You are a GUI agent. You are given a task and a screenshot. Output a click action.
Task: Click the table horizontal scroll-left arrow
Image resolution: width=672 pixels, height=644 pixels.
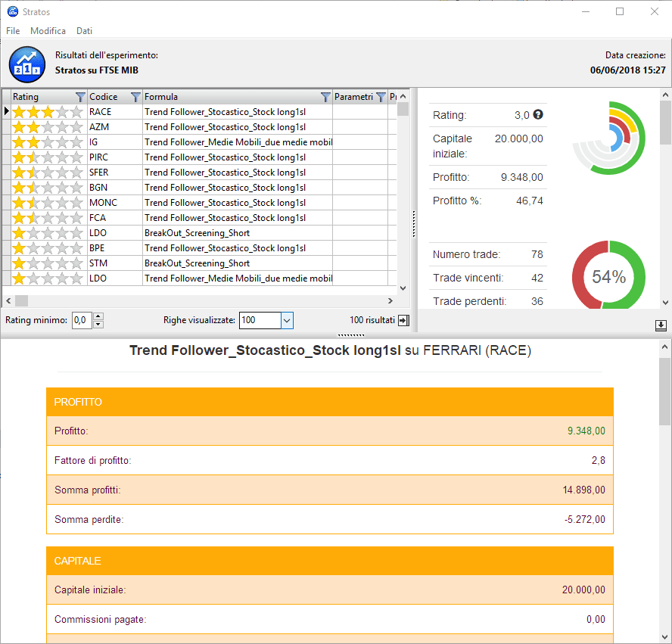[x=8, y=300]
